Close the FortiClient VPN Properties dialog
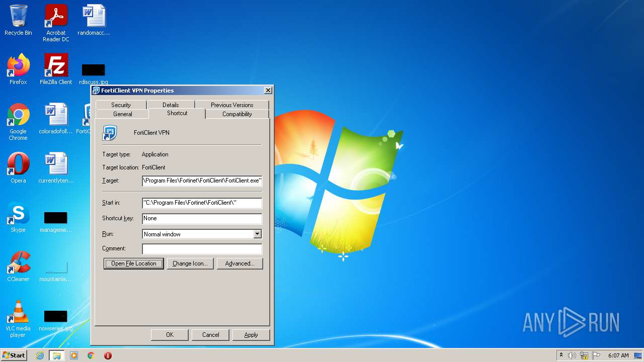644x362 pixels. pos(268,90)
